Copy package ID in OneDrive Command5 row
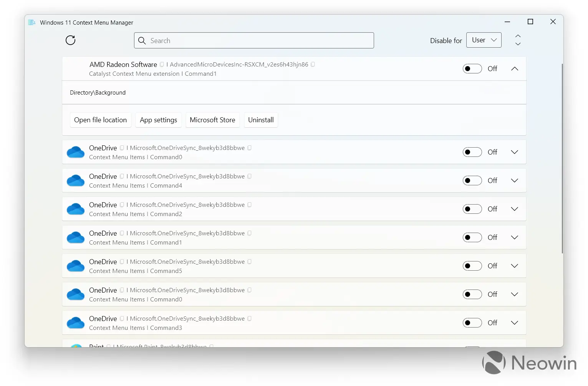The height and width of the screenshot is (386, 588). pos(249,262)
